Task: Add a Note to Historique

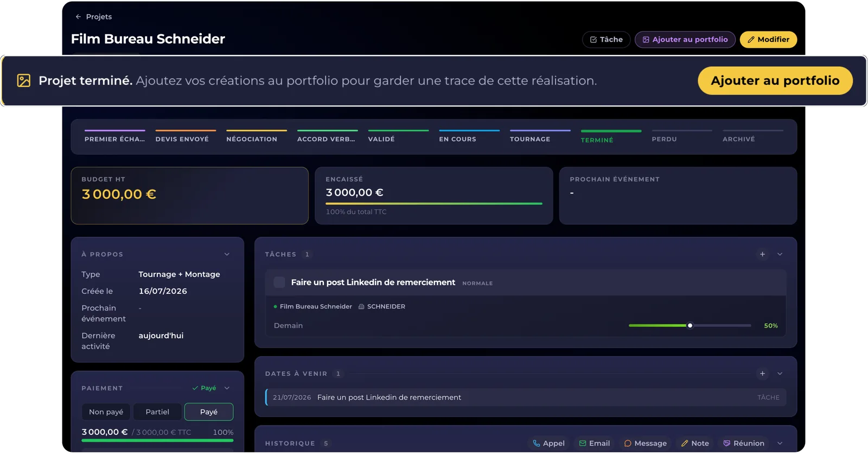Action: [695, 444]
